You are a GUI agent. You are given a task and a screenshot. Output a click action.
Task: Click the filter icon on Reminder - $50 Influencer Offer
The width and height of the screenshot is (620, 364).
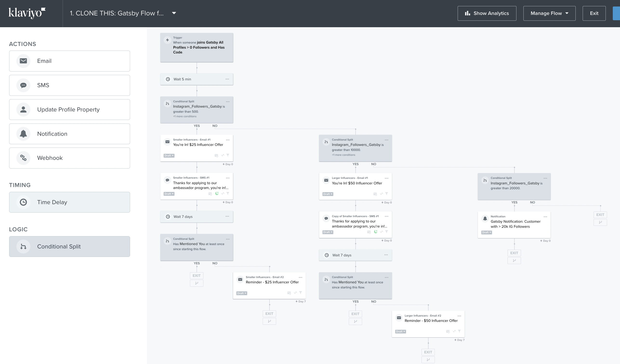click(x=459, y=331)
